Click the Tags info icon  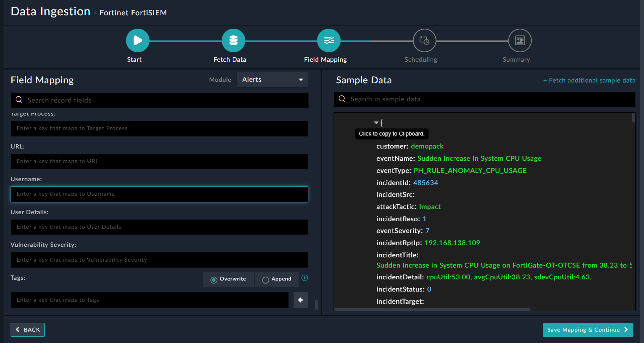tap(305, 278)
